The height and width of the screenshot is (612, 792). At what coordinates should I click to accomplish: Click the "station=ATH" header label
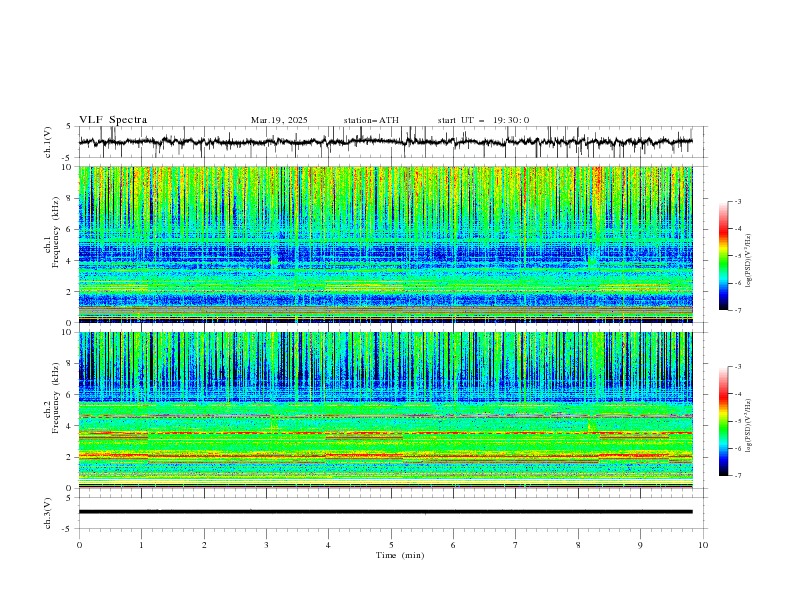(x=371, y=120)
